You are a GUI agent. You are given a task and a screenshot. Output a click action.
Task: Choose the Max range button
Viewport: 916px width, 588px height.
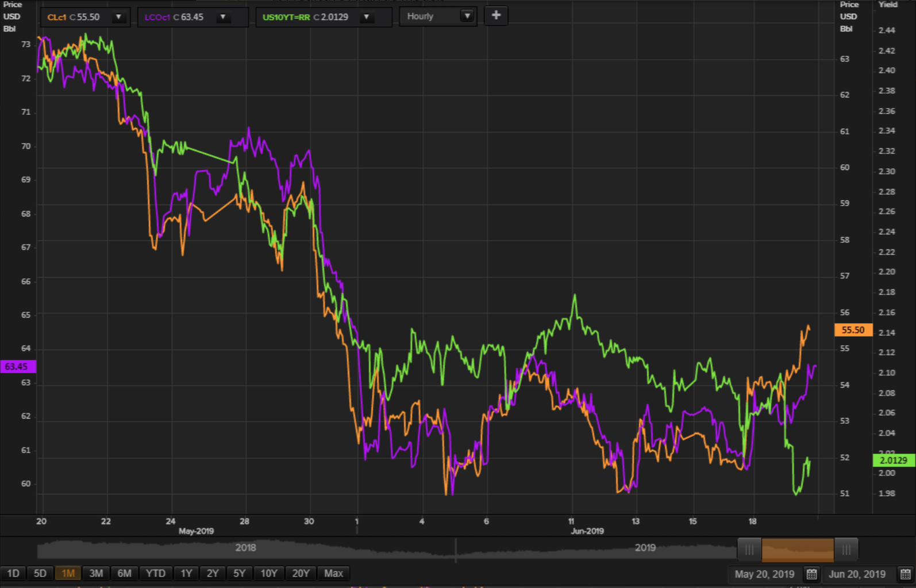click(333, 574)
